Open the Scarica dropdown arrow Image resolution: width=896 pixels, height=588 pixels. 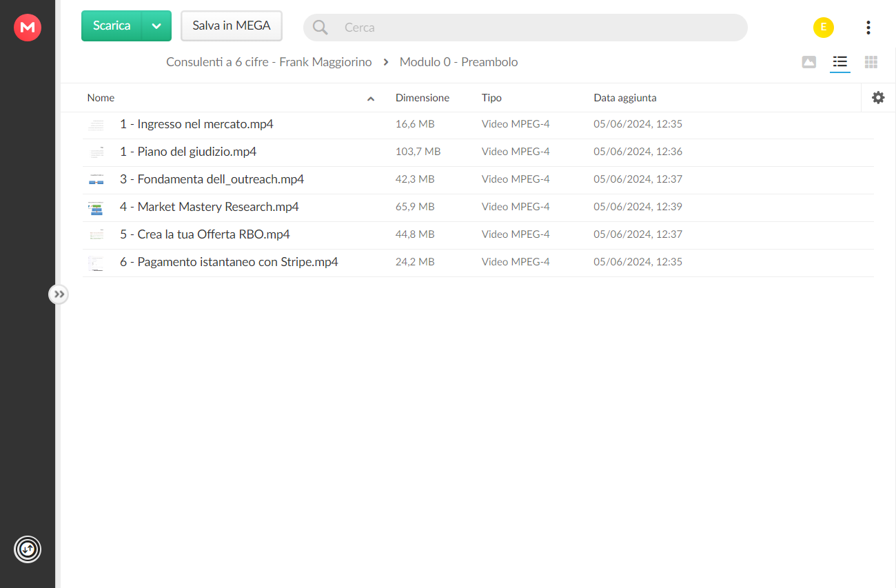(x=156, y=26)
